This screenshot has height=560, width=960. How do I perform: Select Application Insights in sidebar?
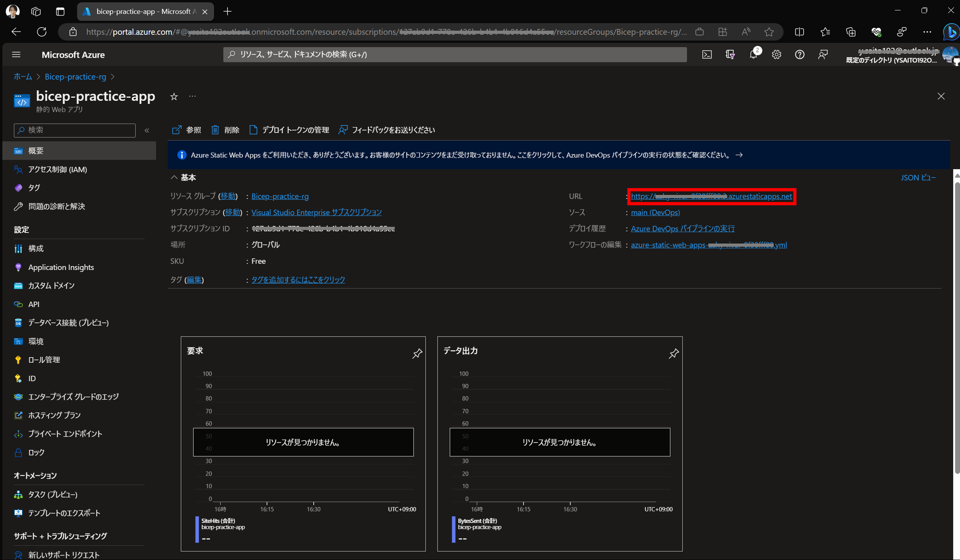pos(61,267)
